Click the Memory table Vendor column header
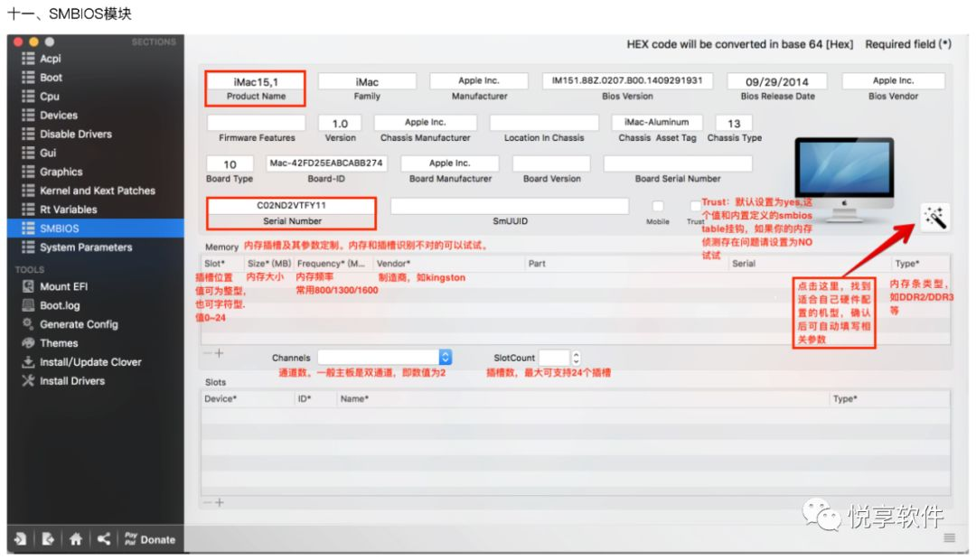The width and height of the screenshot is (976, 560). coord(448,263)
